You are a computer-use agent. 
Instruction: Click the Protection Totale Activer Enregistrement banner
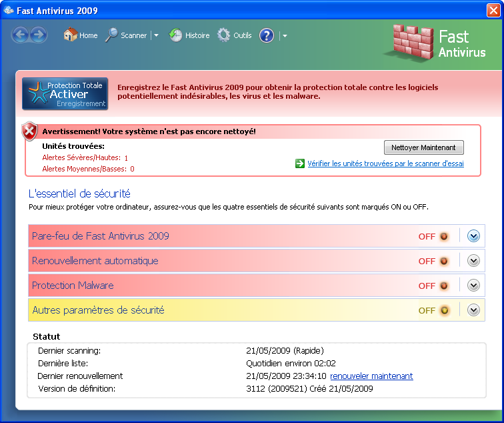[x=65, y=93]
